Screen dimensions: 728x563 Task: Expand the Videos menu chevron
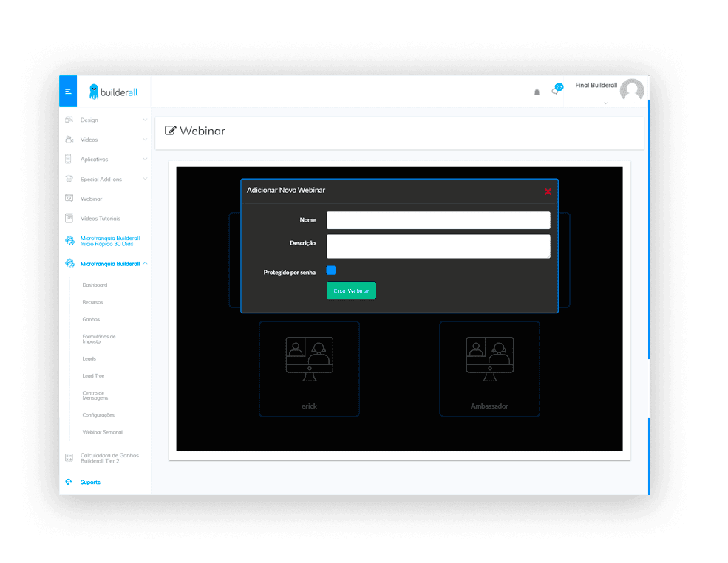145,139
